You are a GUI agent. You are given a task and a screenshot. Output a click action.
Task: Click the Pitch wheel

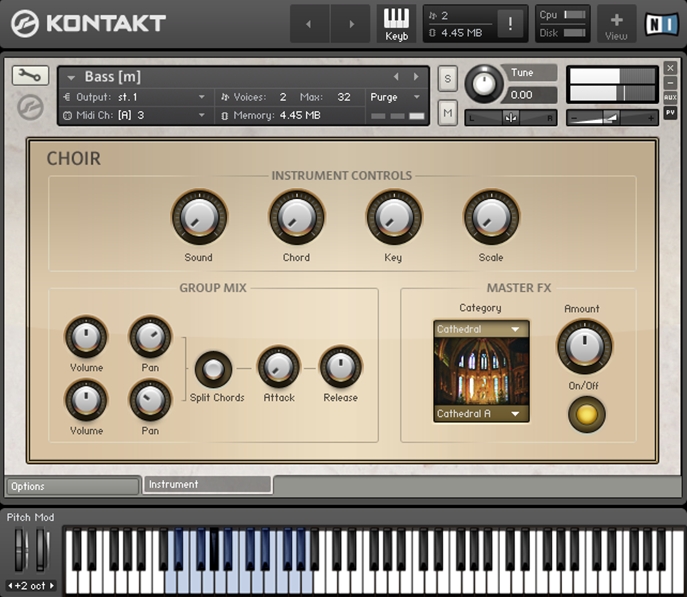pyautogui.click(x=20, y=550)
